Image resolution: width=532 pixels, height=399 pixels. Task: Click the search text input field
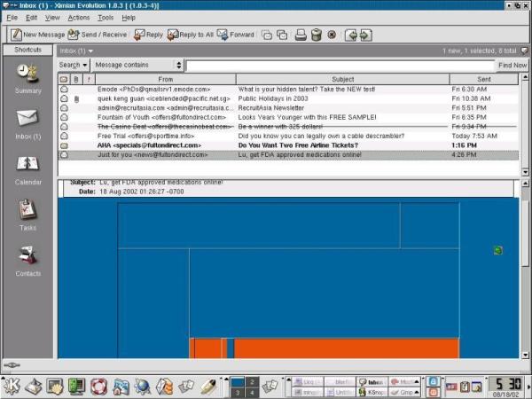tap(340, 66)
